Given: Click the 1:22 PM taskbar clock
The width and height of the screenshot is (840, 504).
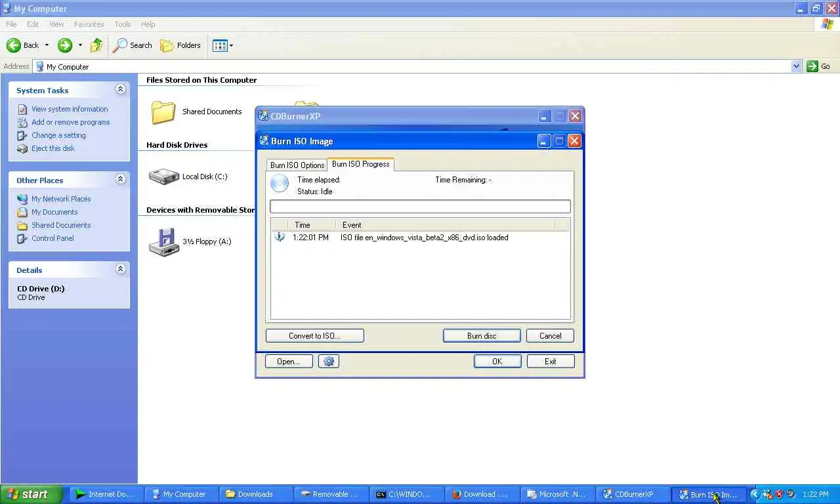Looking at the screenshot, I should point(815,494).
